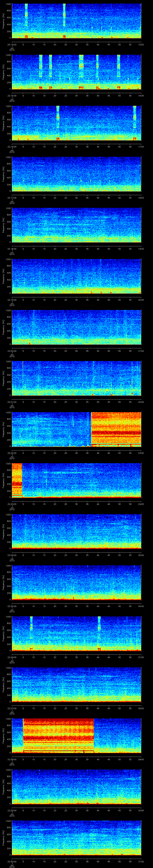This screenshot has width=153, height=868.
Task: Open the 22:29 spectrogram panel
Action: pos(76,786)
